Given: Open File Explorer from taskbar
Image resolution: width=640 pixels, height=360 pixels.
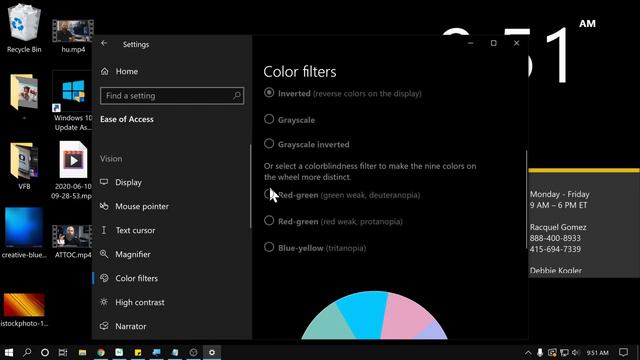Looking at the screenshot, I should (82, 352).
